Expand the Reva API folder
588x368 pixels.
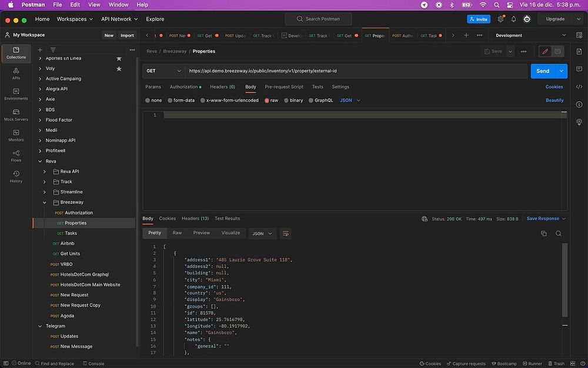click(x=69, y=171)
